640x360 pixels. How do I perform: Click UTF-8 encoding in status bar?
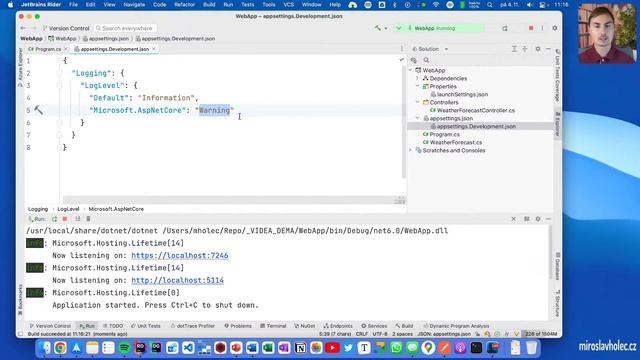380,334
